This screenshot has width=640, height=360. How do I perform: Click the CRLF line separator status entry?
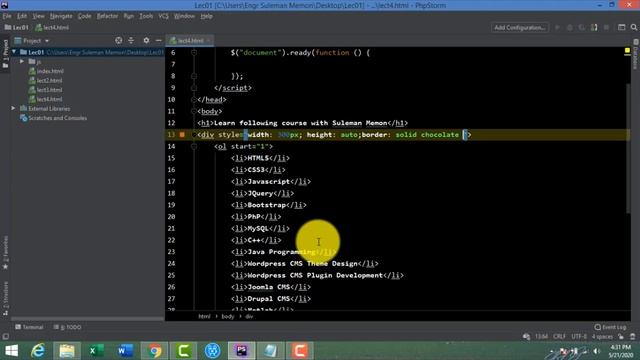point(559,337)
